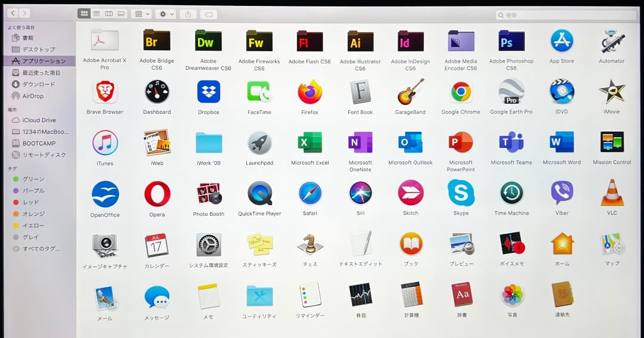
Task: Select ダウンロード in the sidebar
Action: tap(38, 84)
